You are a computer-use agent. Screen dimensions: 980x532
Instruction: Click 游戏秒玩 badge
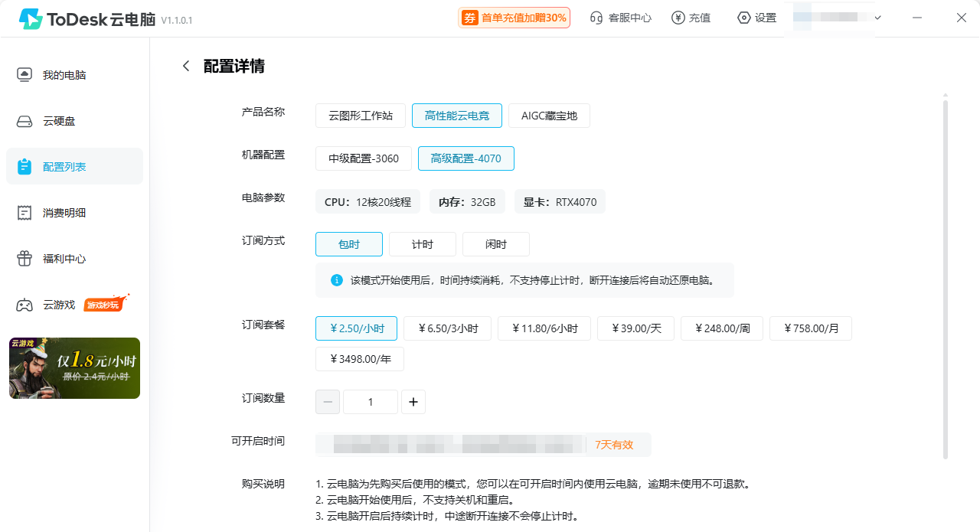pyautogui.click(x=106, y=304)
